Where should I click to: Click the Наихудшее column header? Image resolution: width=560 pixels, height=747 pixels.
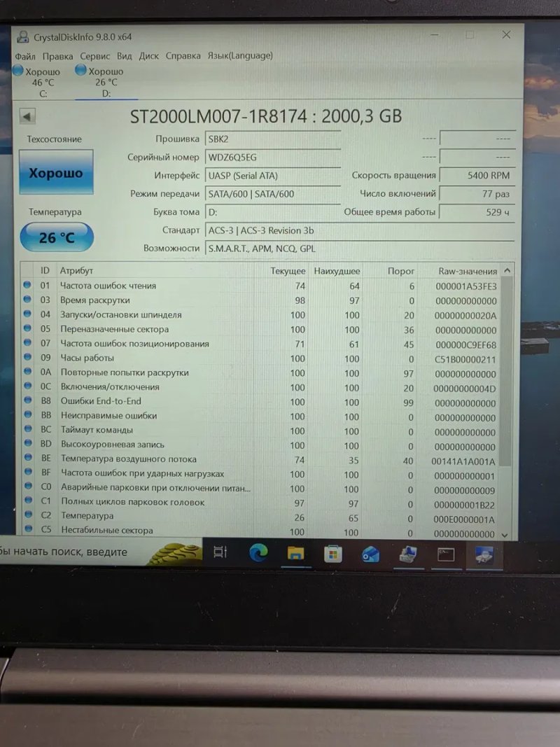[x=337, y=271]
